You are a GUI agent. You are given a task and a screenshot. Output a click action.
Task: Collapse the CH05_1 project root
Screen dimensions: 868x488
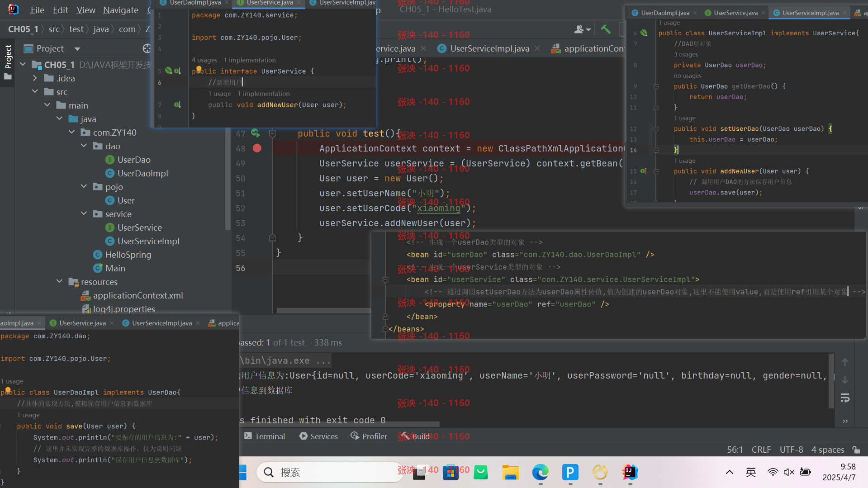[23, 65]
